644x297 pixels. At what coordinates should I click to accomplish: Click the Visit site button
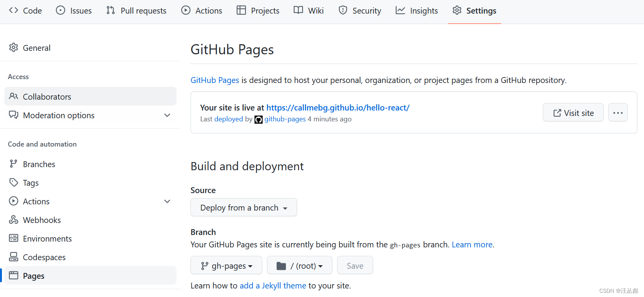point(573,112)
